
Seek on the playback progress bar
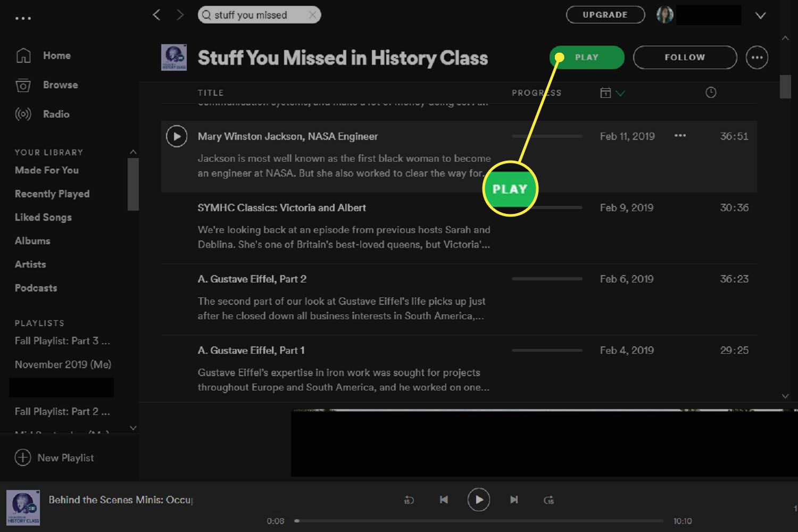click(x=479, y=521)
